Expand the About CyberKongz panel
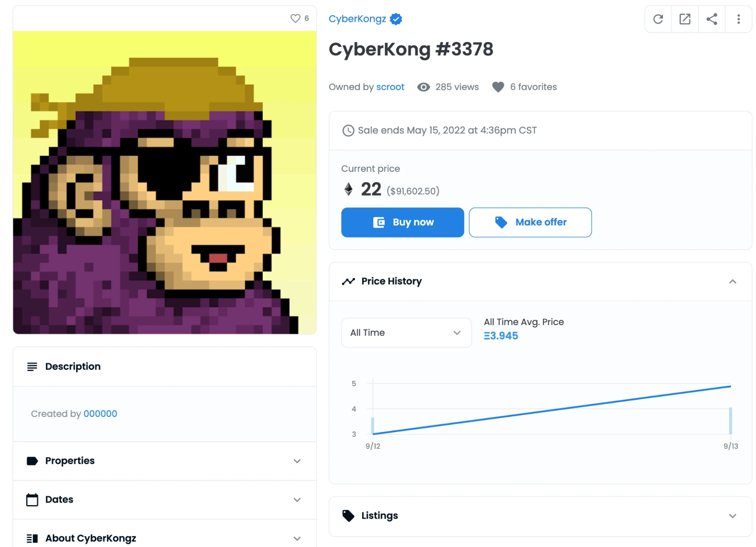Image resolution: width=756 pixels, height=547 pixels. coord(297,538)
